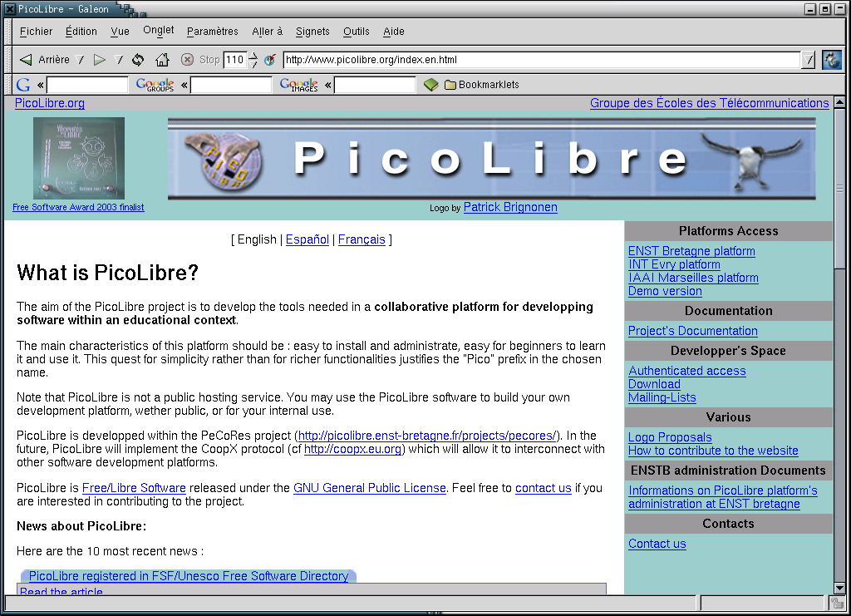Open IAAI Marseilles platform link
Image resolution: width=851 pixels, height=616 pixels.
[693, 278]
